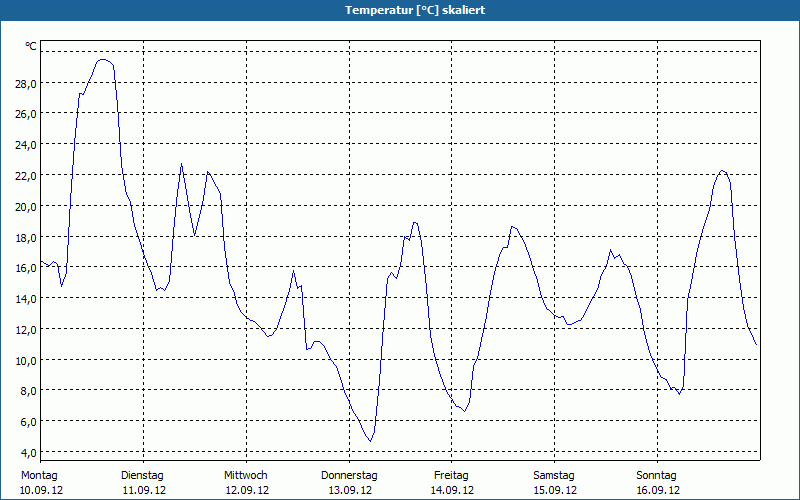
Task: Click the Mittwoch day label
Action: (246, 476)
